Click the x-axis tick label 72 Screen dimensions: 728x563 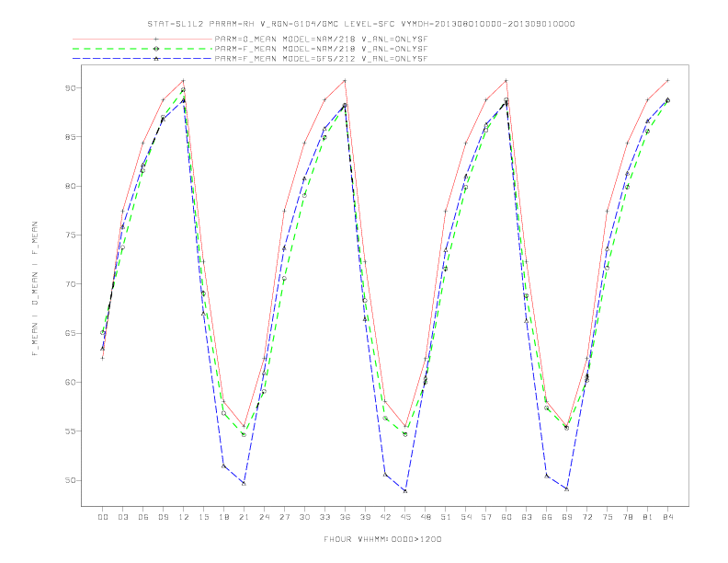tap(587, 517)
